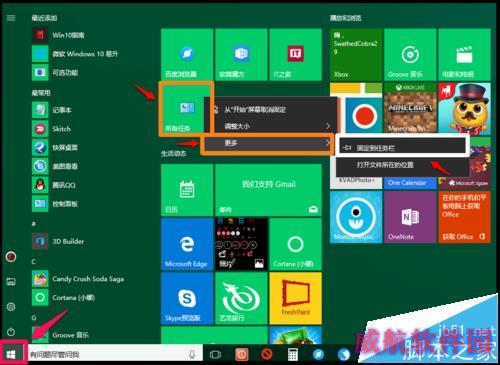Screen dimensions: 500x365
Task: Open Task View on the taskbar
Action: coord(215,354)
